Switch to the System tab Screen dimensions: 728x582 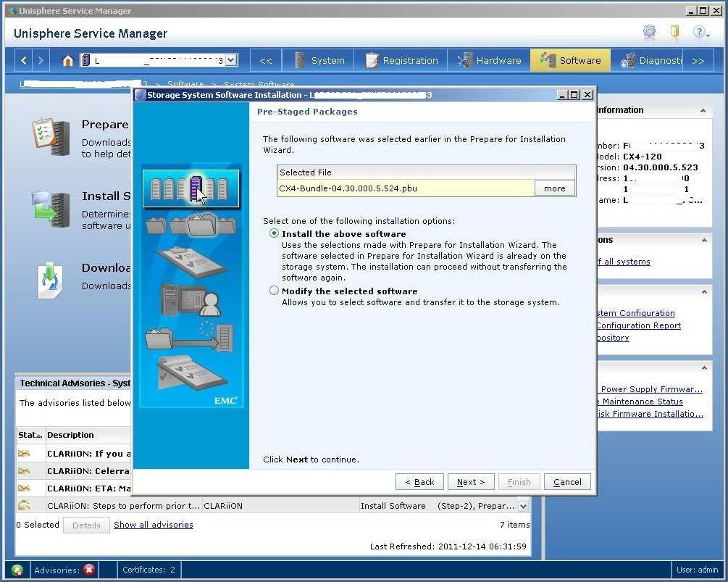pos(320,60)
